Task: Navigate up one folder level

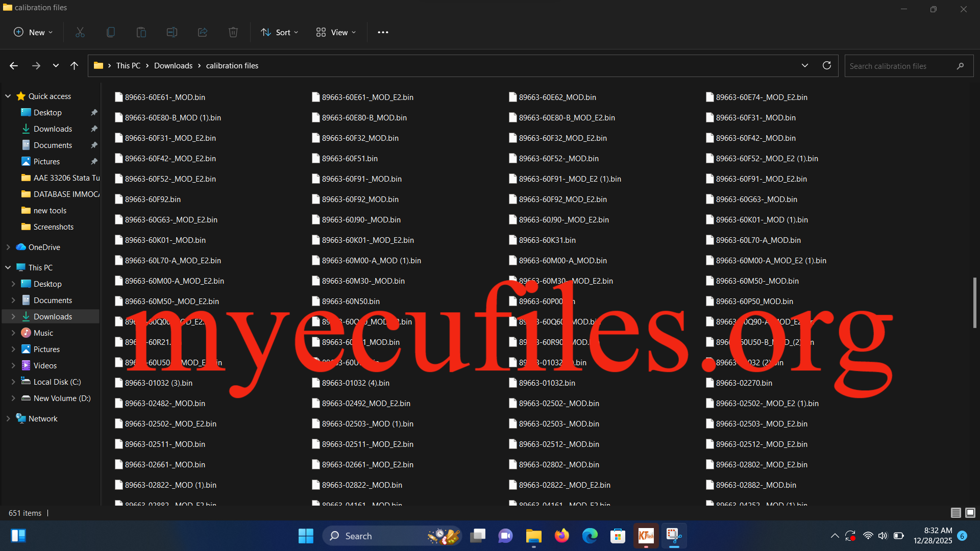Action: [74, 65]
